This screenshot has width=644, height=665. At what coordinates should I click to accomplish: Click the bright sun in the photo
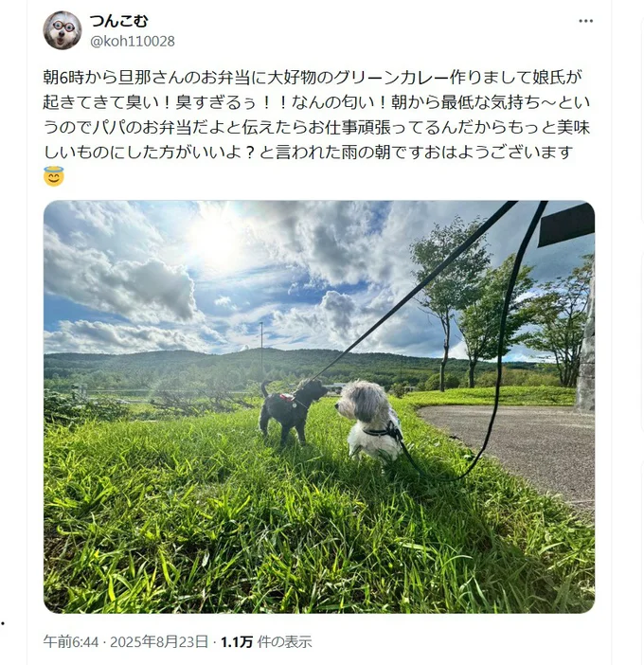pos(216,242)
